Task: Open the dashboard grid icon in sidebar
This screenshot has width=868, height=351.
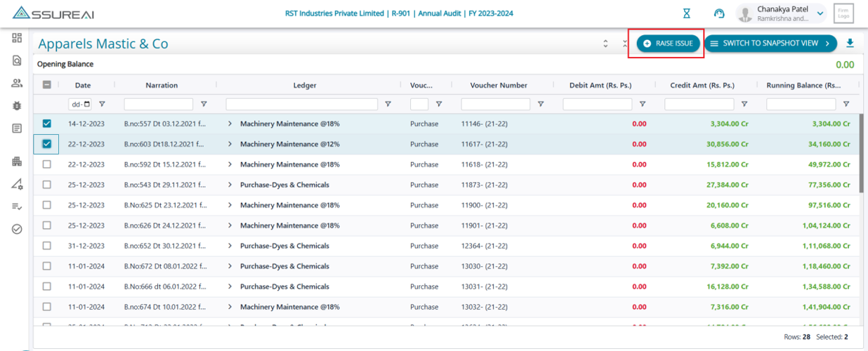Action: click(17, 38)
